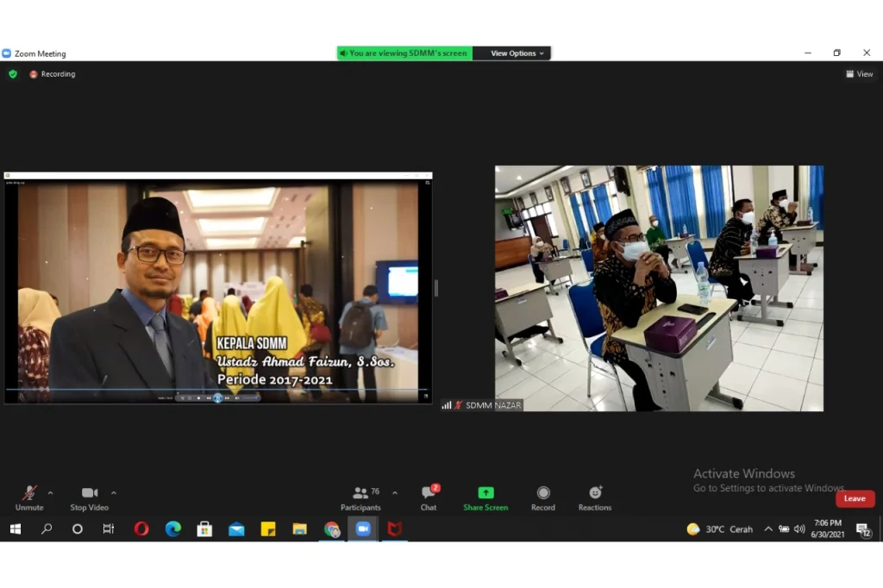Click the red Leave button
The width and height of the screenshot is (883, 588).
[x=855, y=498]
